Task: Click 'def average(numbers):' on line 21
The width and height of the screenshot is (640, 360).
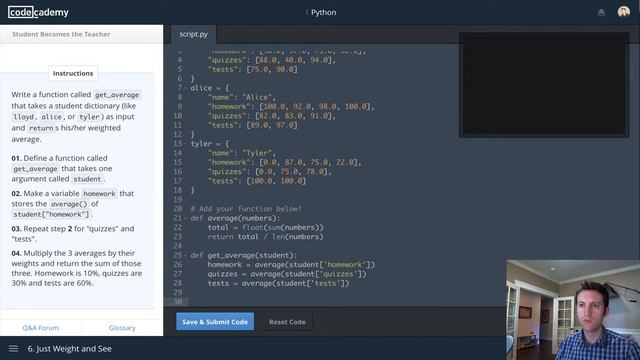Action: coord(235,218)
